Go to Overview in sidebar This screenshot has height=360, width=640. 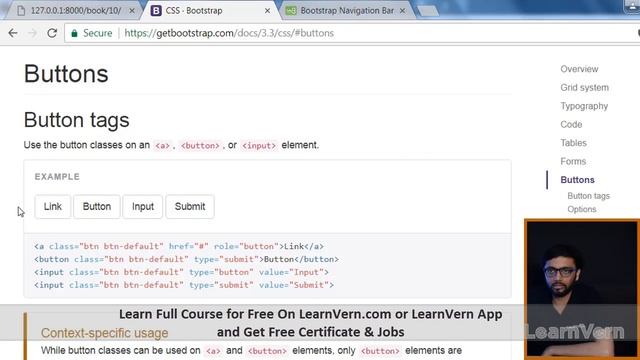point(579,69)
